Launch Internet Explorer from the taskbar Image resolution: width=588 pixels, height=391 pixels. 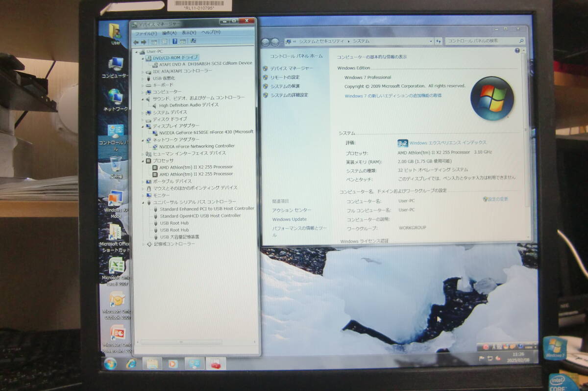131,364
